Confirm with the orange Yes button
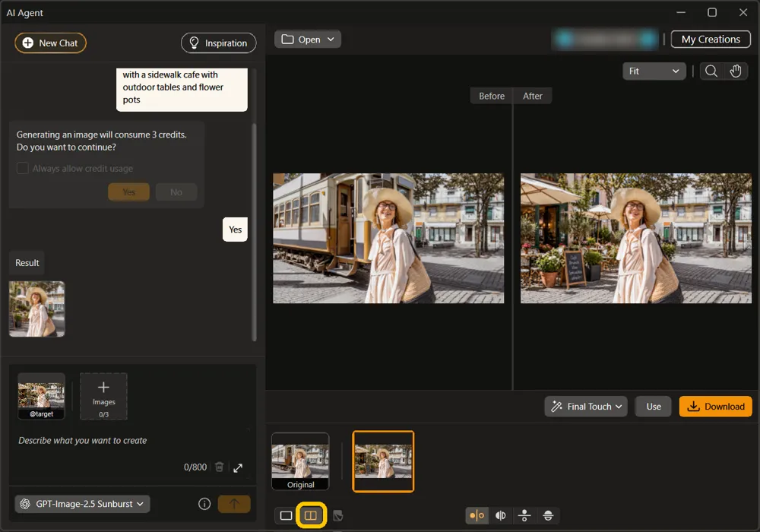The height and width of the screenshot is (532, 760). (129, 192)
